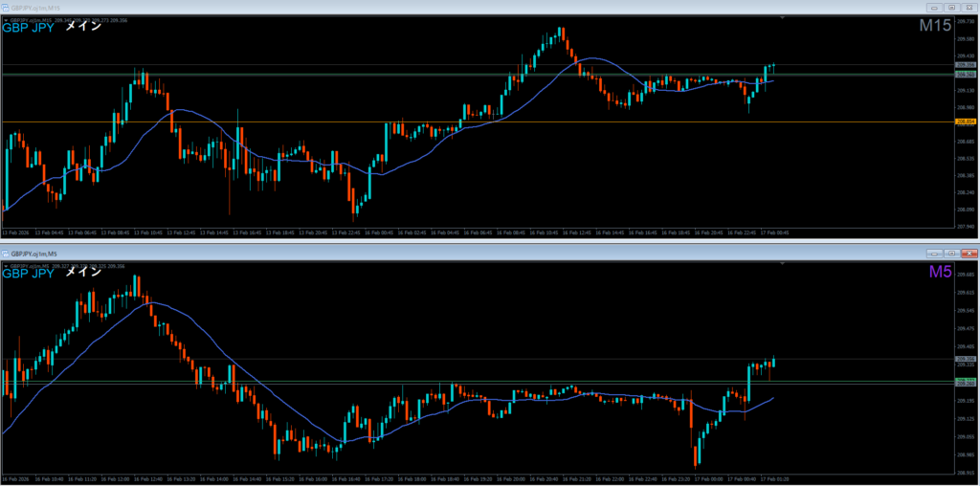This screenshot has width=980, height=486.
Task: Click the purple M5 timeframe label
Action: pyautogui.click(x=941, y=271)
